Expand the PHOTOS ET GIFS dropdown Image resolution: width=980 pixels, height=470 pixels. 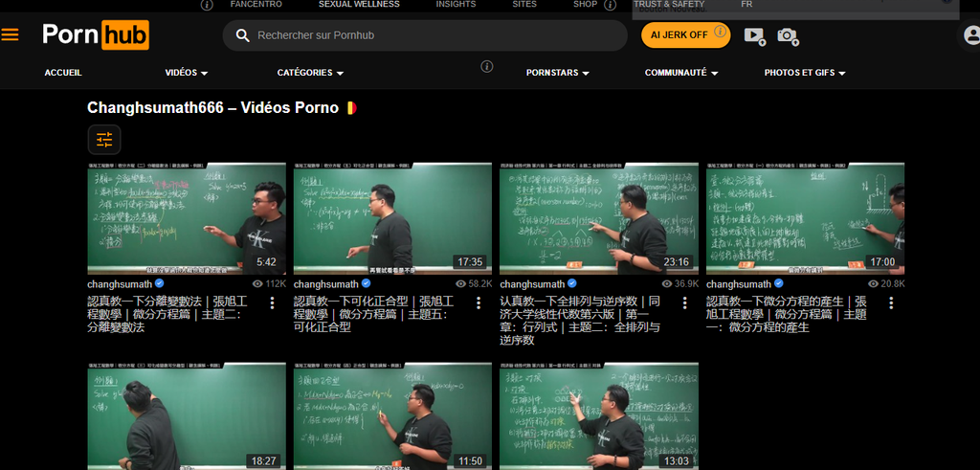tap(804, 73)
